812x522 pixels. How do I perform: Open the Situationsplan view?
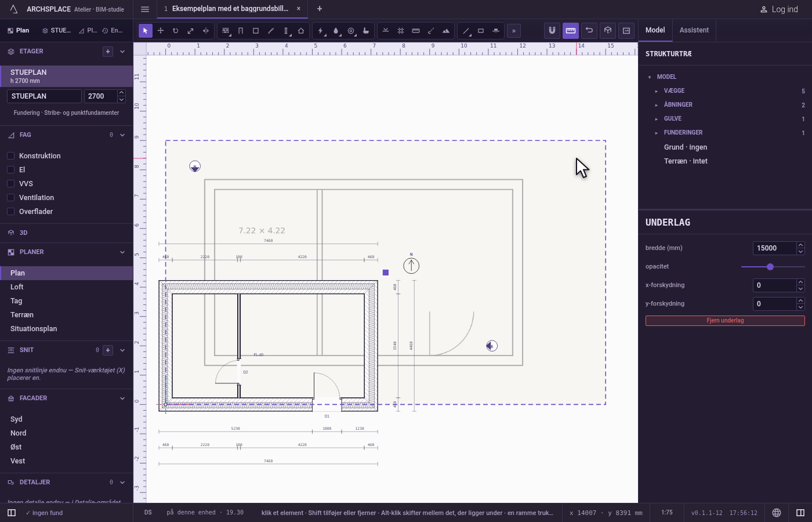(x=67, y=329)
